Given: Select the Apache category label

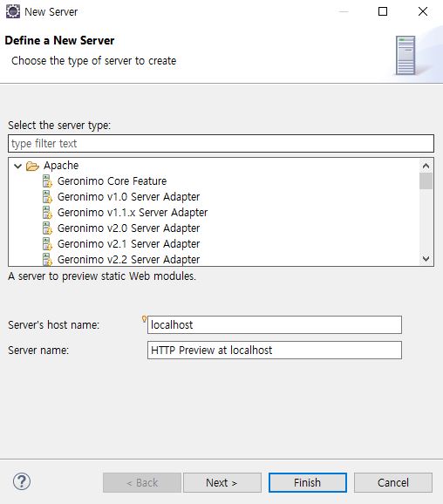Looking at the screenshot, I should coord(61,166).
